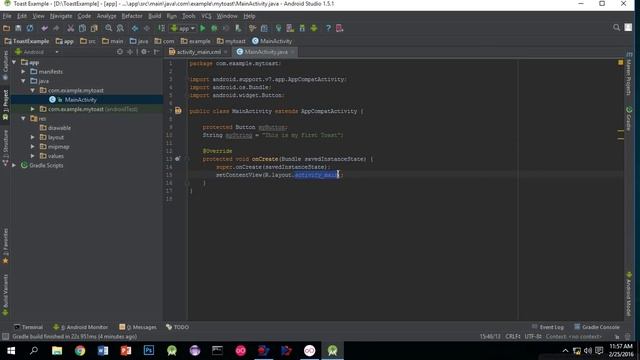Image resolution: width=640 pixels, height=360 pixels.
Task: Expand the layout folder
Action: 33,137
